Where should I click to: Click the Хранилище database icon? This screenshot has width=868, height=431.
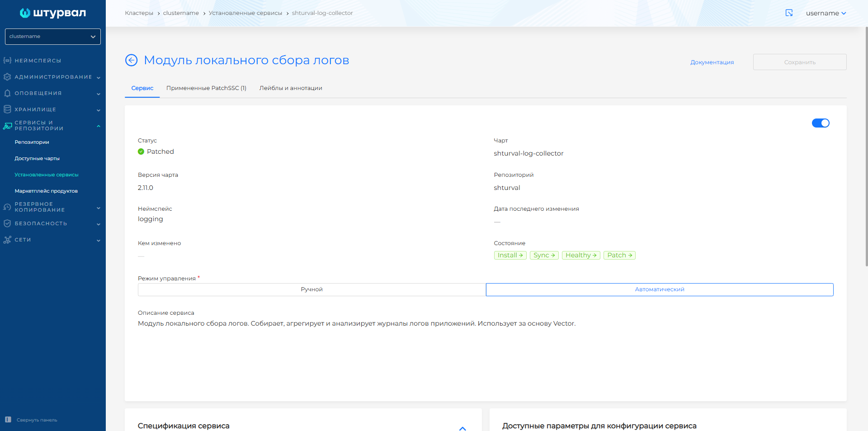7,109
